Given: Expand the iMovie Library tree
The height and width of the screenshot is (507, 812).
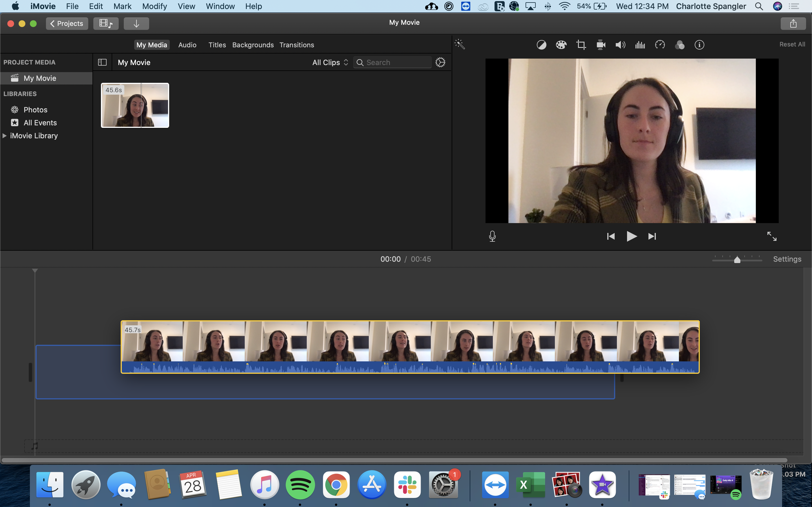Looking at the screenshot, I should [5, 136].
